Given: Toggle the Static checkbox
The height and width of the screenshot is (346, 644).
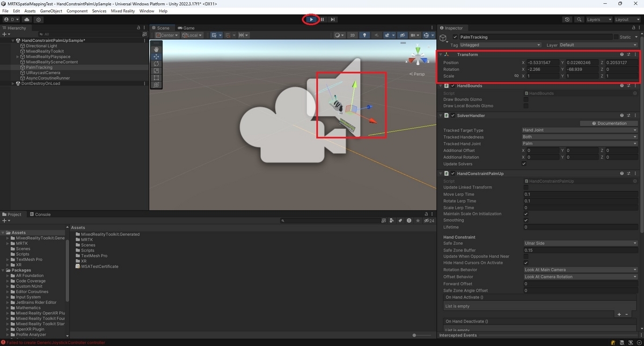Looking at the screenshot, I should (616, 37).
